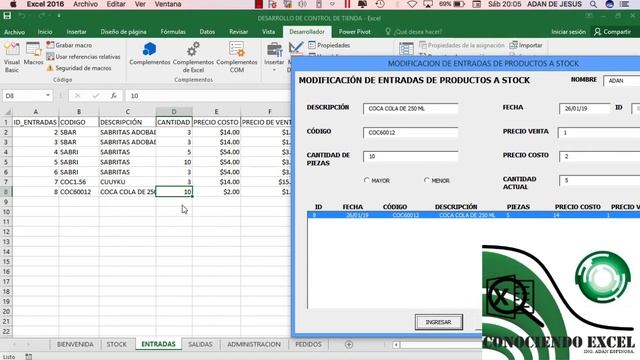Open the Macros dialog
This screenshot has height=360, width=640.
[33, 53]
